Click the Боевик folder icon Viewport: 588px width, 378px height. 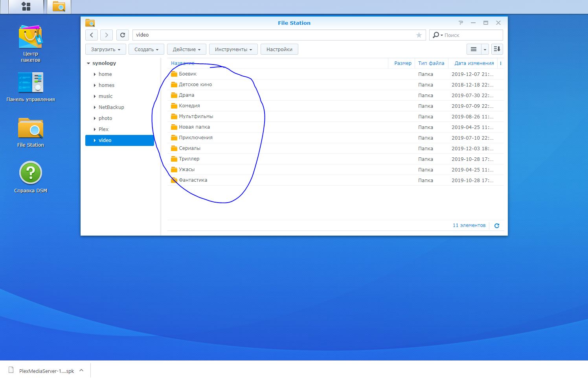tap(174, 74)
